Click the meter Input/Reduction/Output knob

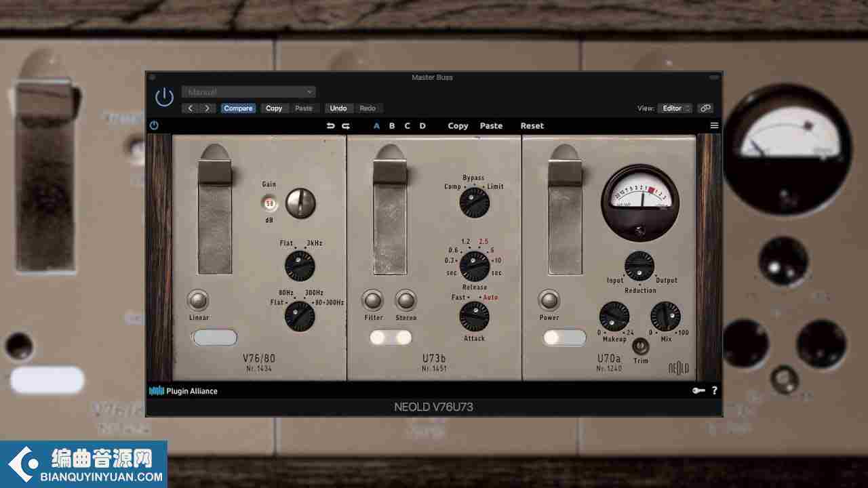[x=639, y=266]
